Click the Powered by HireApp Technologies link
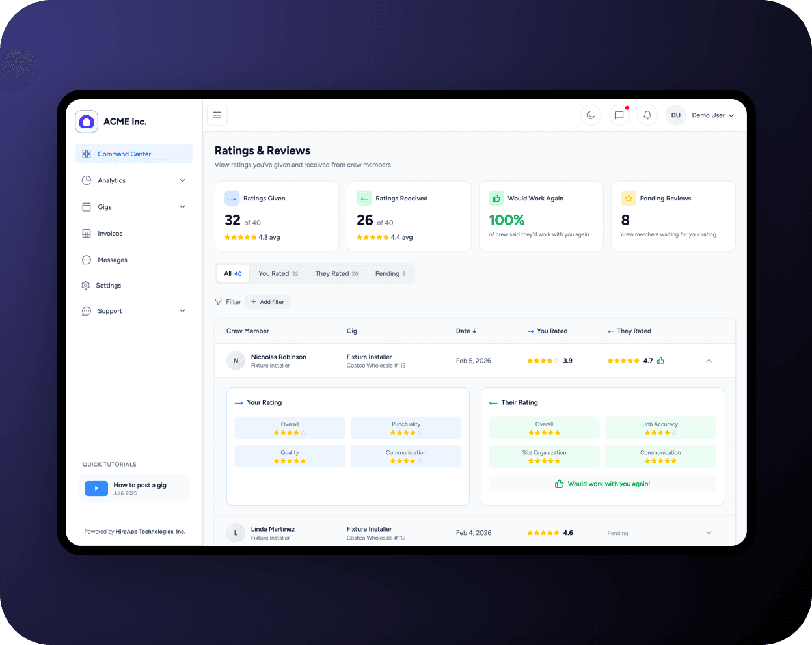This screenshot has height=645, width=812. pyautogui.click(x=135, y=531)
